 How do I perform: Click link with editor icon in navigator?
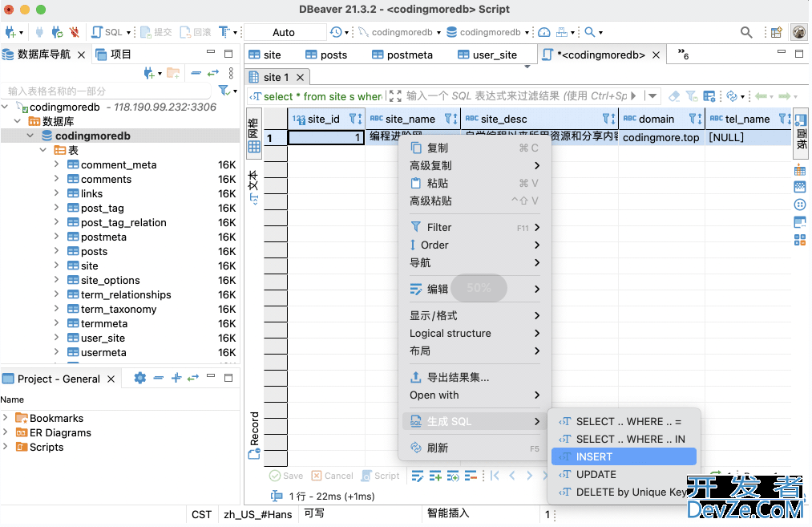tap(213, 73)
